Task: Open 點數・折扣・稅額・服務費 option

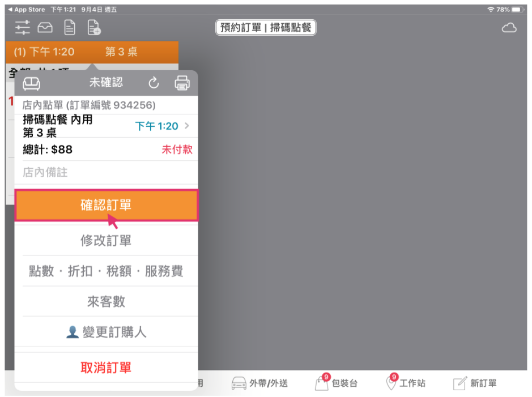Action: click(106, 271)
